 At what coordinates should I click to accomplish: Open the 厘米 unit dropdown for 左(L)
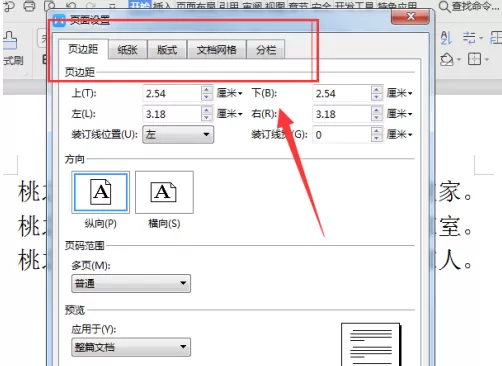(230, 114)
